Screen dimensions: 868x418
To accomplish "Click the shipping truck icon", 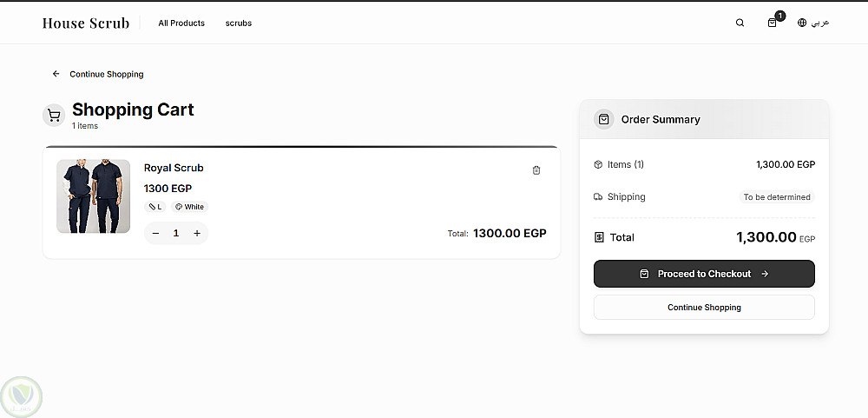I will click(598, 197).
